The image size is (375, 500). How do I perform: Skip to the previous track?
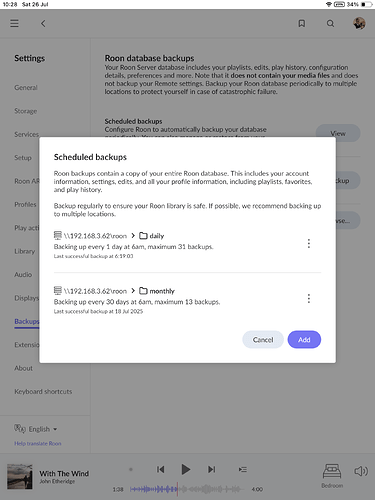click(161, 469)
